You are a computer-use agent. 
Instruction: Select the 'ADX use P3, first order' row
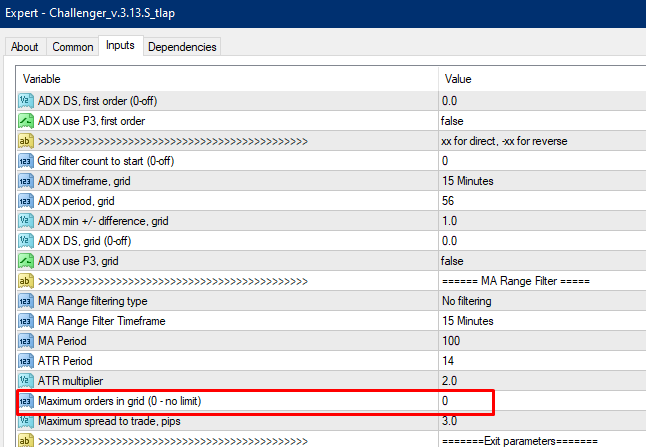pyautogui.click(x=91, y=121)
